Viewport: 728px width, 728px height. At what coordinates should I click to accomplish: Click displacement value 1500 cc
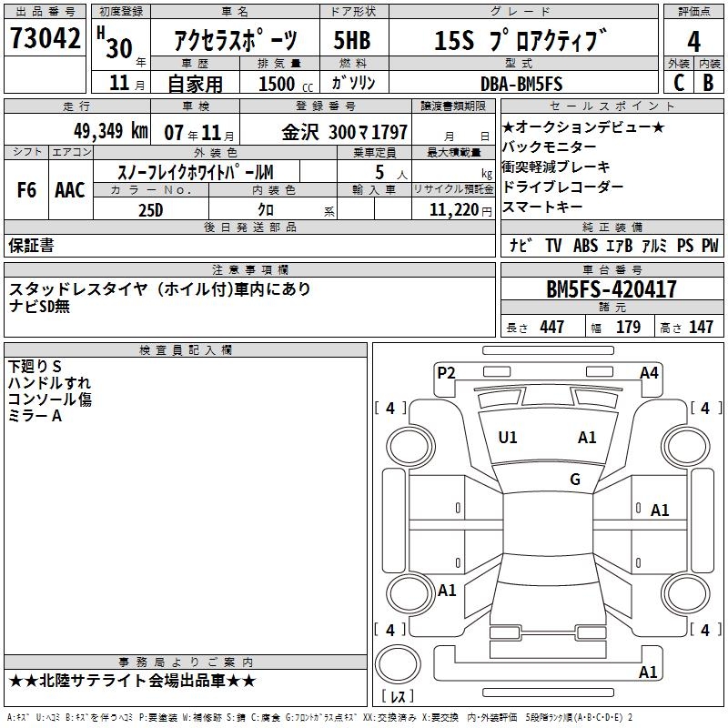pyautogui.click(x=286, y=85)
